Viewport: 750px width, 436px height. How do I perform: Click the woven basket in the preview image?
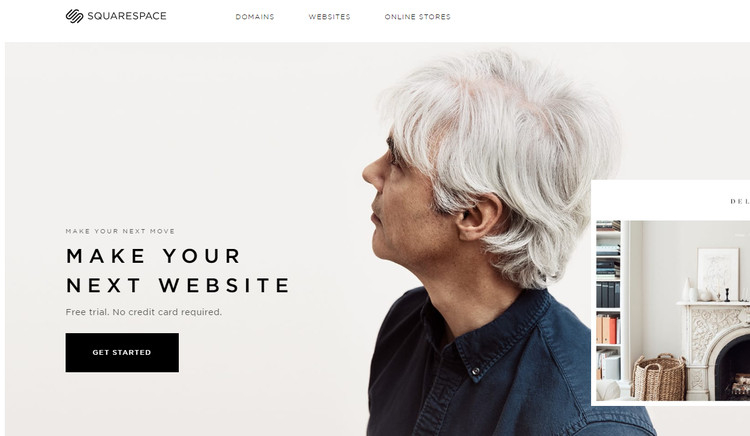[659, 378]
